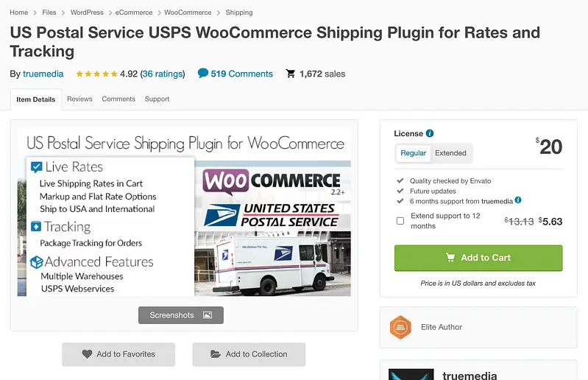Click the support info icon beside truemedia
Viewport: 588px width, 380px height.
click(x=518, y=200)
